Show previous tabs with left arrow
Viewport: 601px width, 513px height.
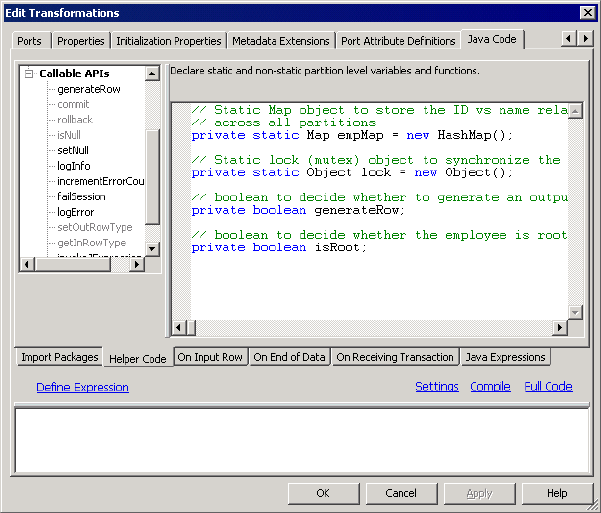[568, 38]
